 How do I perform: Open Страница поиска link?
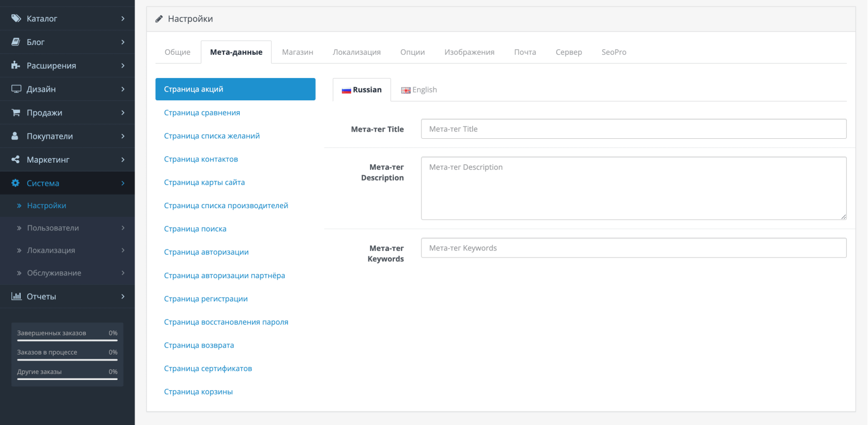point(195,229)
